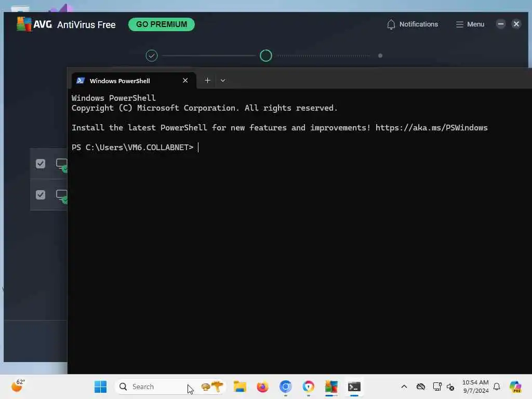Viewport: 532px width, 399px height.
Task: Click the GO PREMIUM button
Action: [162, 24]
